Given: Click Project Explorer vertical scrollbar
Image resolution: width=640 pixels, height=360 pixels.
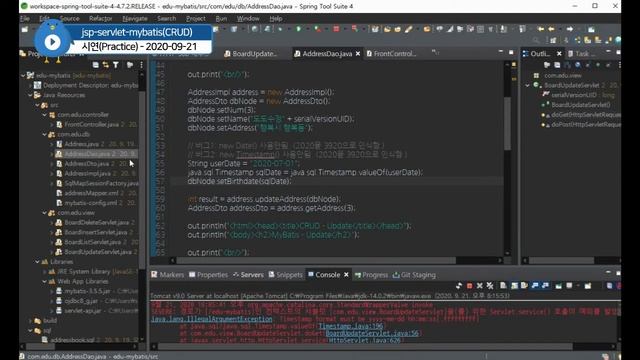Looking at the screenshot, I should pos(142,180).
